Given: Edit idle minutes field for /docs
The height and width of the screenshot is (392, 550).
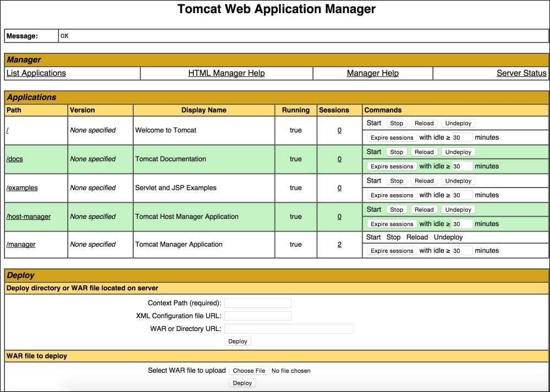Looking at the screenshot, I should pos(462,166).
